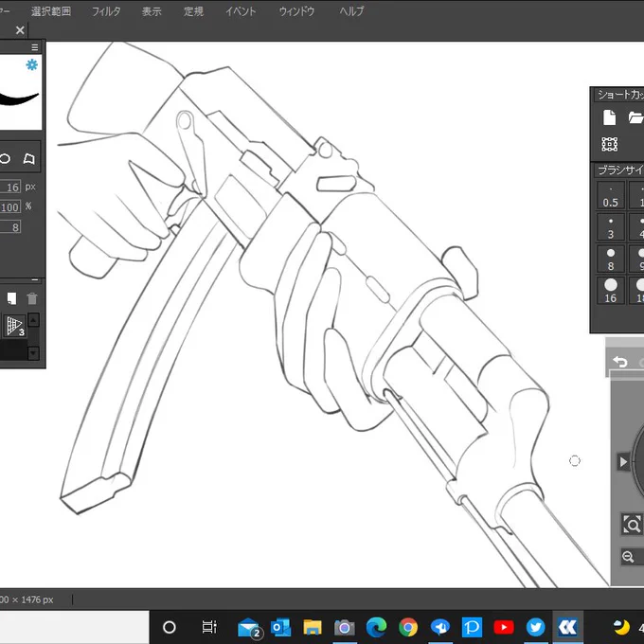
Task: Open File Explorer from the taskbar
Action: click(313, 628)
